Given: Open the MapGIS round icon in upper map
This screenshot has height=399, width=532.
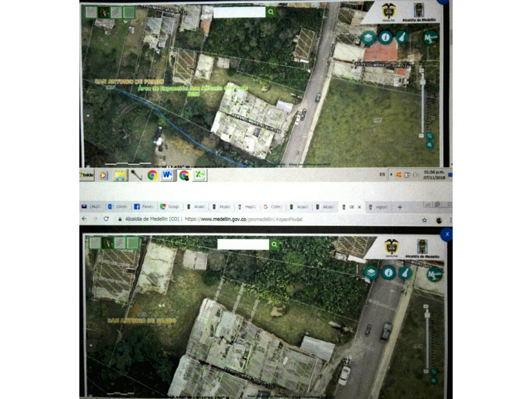Looking at the screenshot, I should [x=430, y=38].
